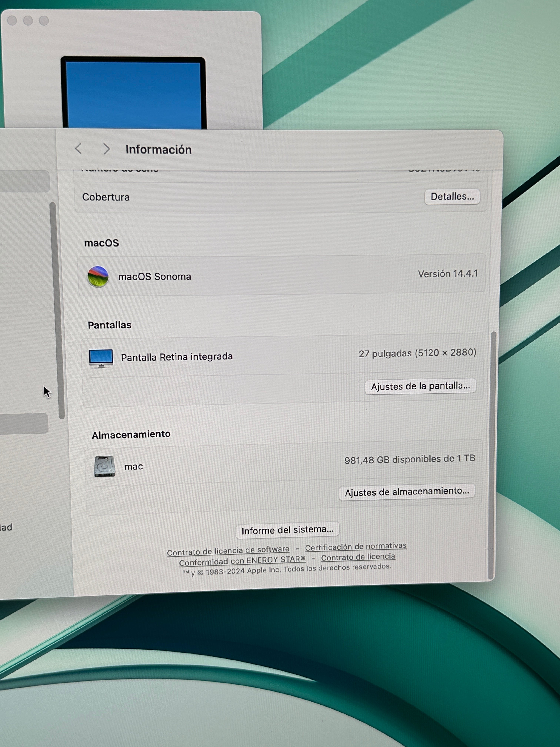Select '27 pulgadas (5120 × 2880)' text
The image size is (560, 747).
click(x=418, y=353)
